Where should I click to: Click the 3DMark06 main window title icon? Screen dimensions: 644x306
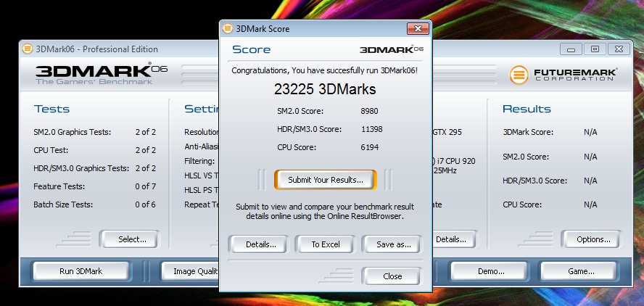tap(28, 49)
